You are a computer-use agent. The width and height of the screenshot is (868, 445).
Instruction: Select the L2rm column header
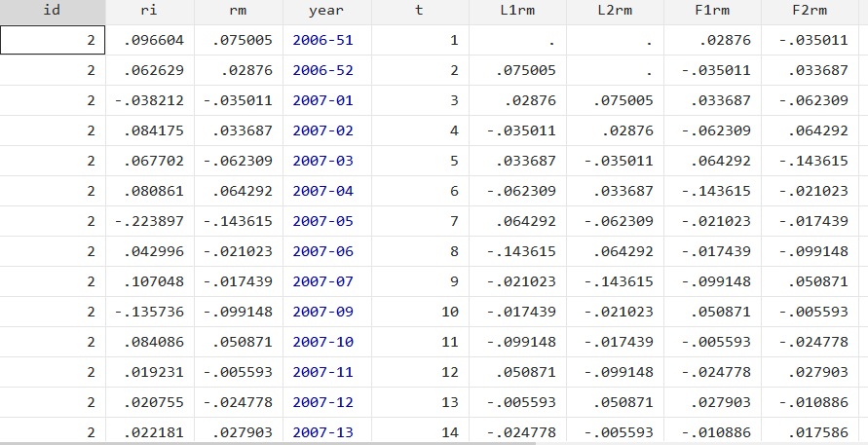click(615, 11)
